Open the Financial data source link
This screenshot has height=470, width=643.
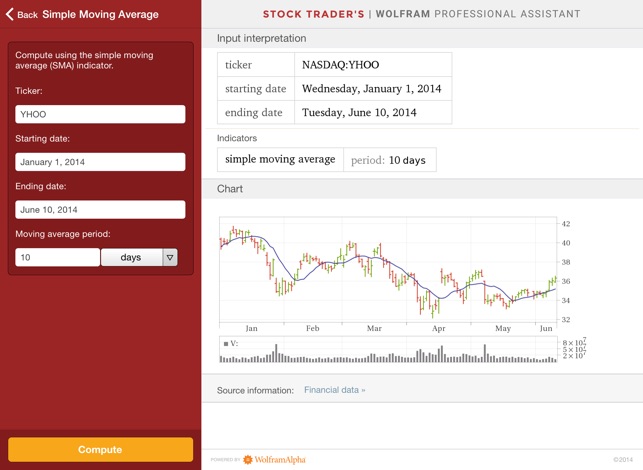tap(335, 390)
